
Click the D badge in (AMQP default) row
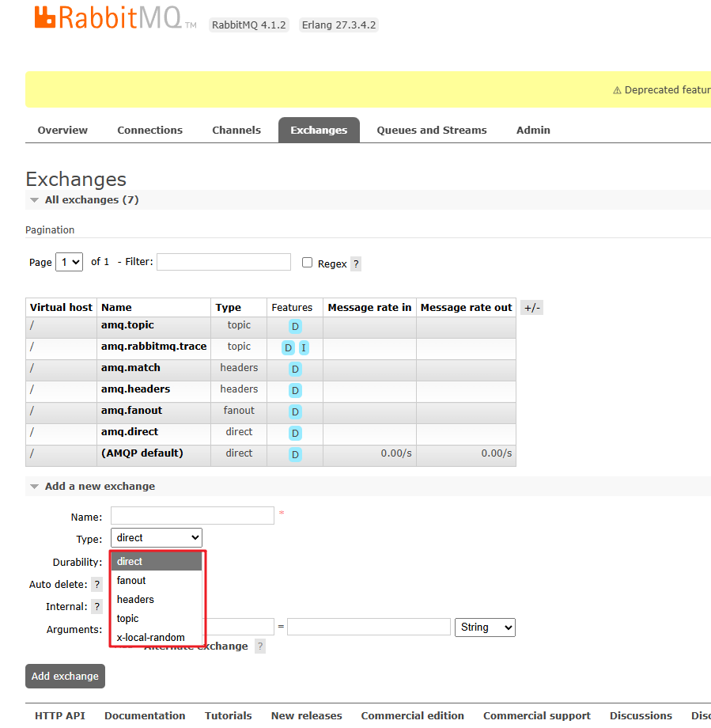point(295,454)
